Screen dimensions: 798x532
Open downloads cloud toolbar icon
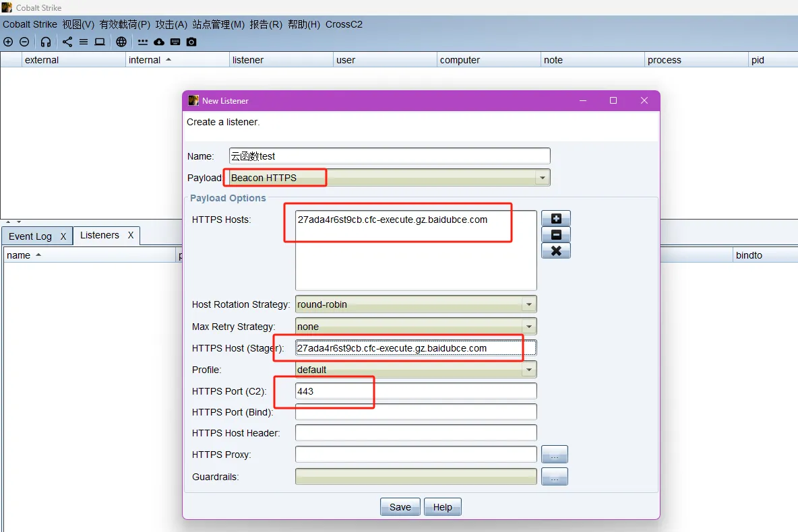pos(159,42)
